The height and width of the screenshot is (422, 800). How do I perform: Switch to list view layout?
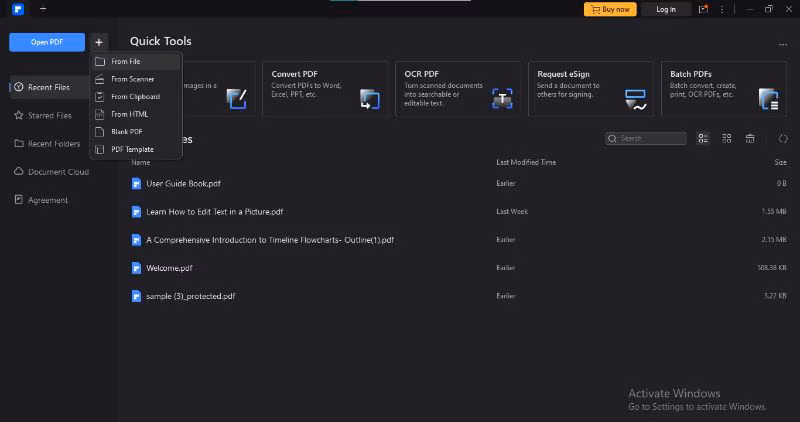(703, 138)
